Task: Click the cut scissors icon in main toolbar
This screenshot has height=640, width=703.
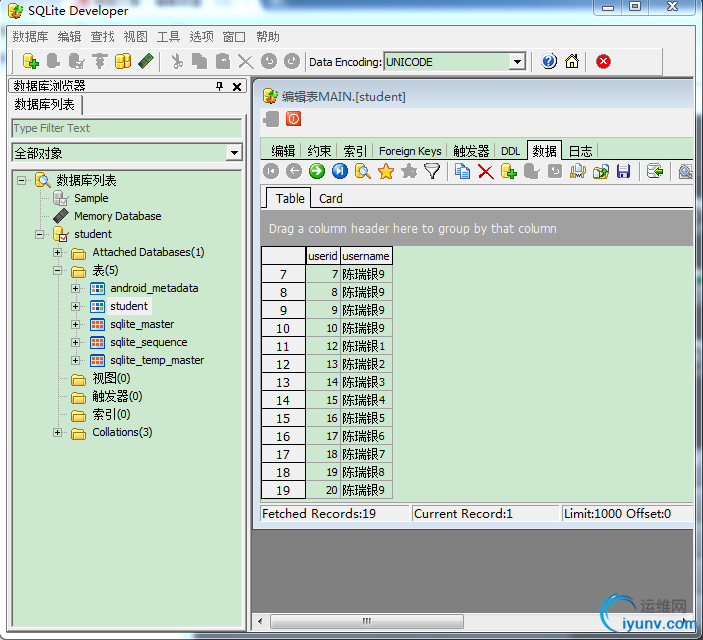Action: click(x=177, y=61)
